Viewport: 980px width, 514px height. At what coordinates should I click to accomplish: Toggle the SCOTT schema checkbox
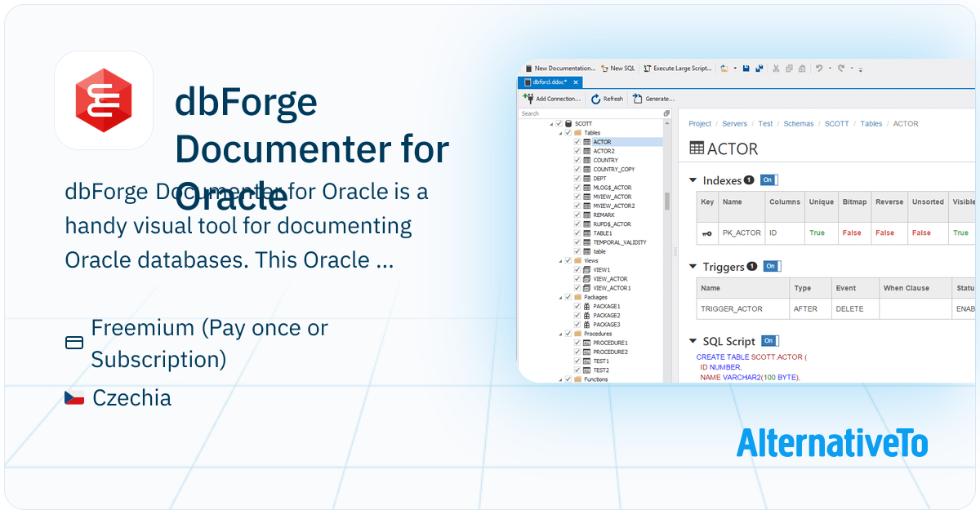[x=559, y=123]
